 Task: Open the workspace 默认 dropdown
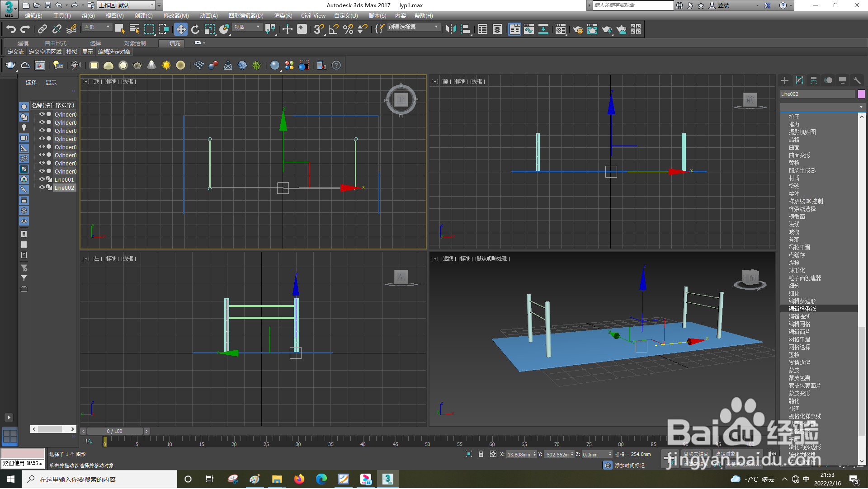[126, 5]
